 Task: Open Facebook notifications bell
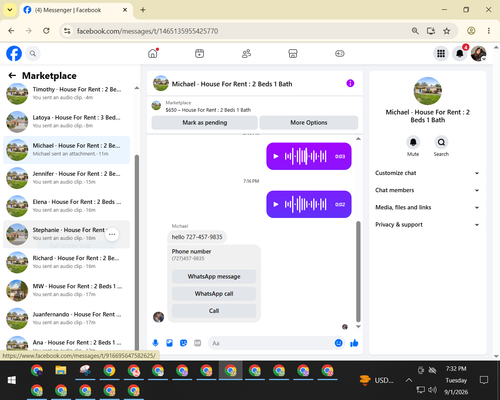[x=460, y=53]
